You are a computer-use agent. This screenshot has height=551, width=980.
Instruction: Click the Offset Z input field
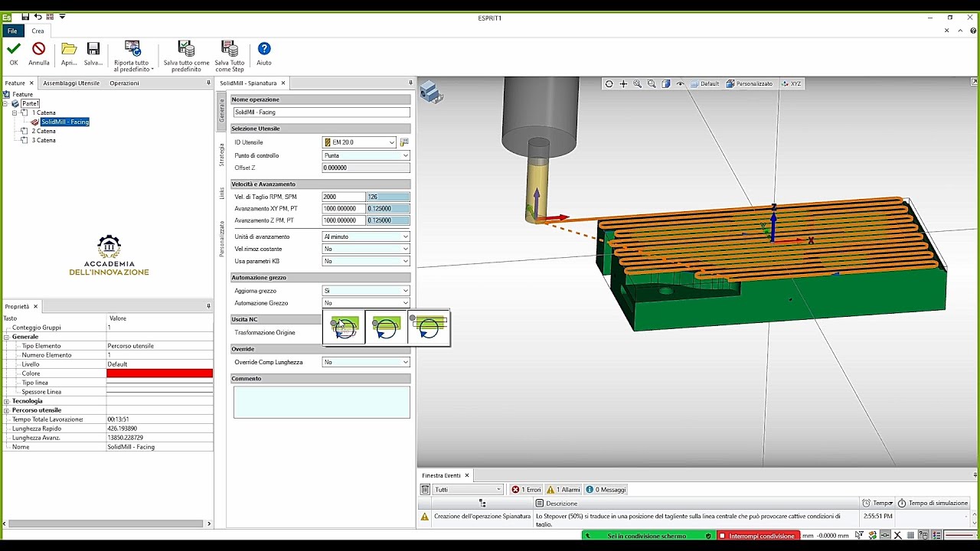[366, 168]
